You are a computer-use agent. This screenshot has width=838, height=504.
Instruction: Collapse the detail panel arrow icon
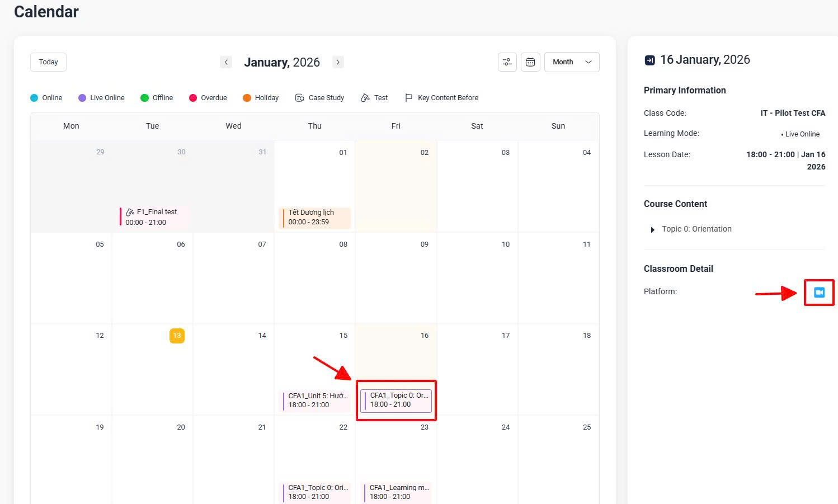[649, 60]
